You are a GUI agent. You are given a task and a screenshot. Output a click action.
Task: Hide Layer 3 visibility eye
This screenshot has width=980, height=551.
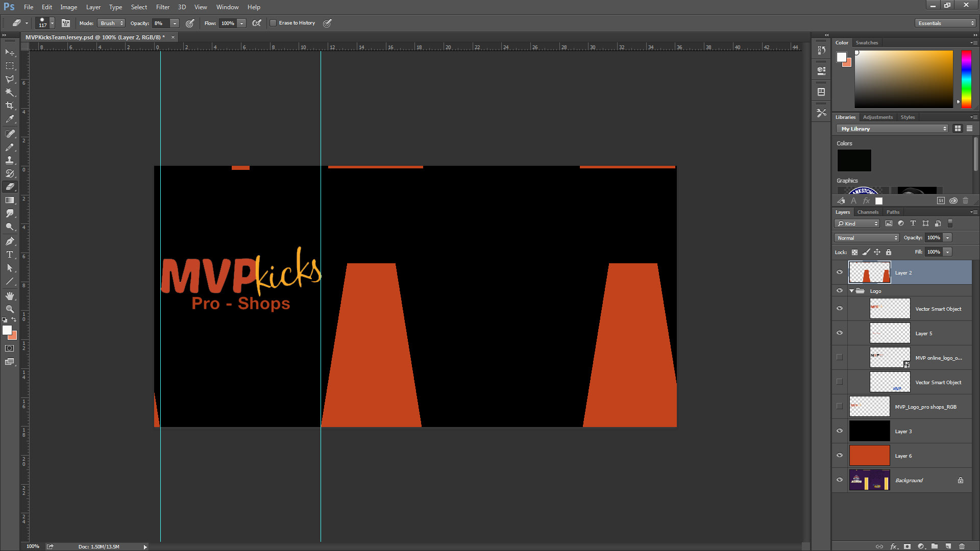point(840,431)
